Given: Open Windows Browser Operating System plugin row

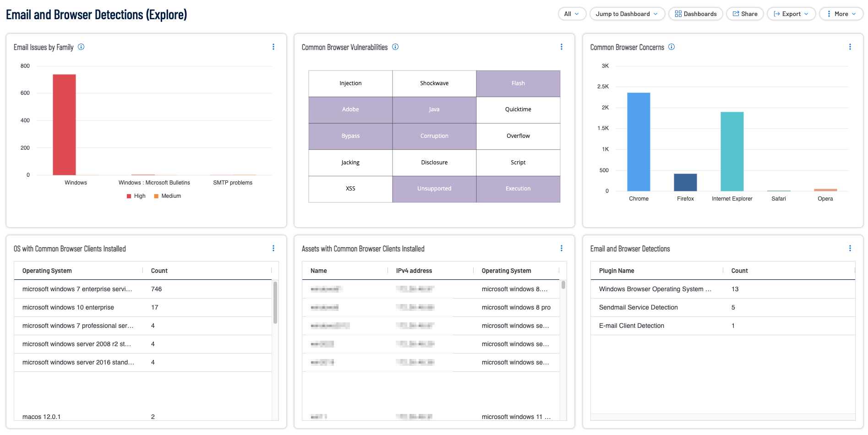Looking at the screenshot, I should 723,289.
